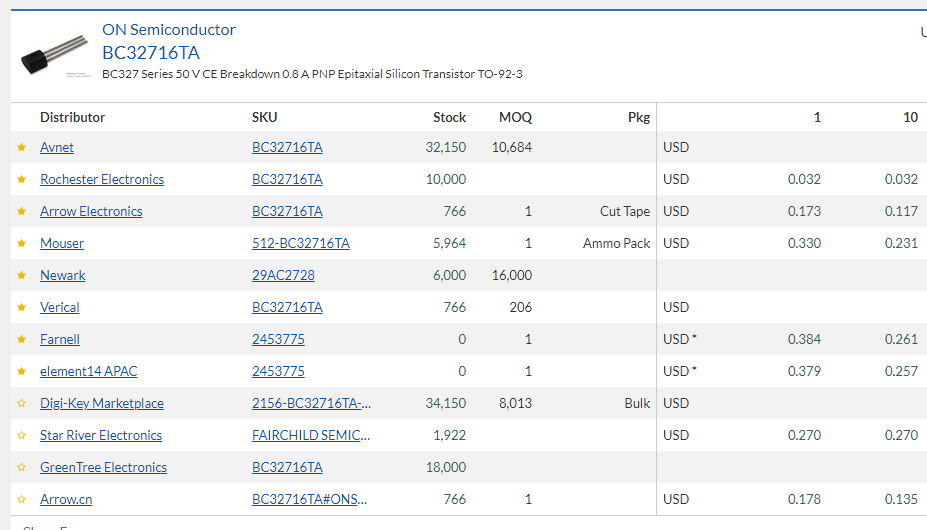Toggle the star beside Arrow Electronics
The image size is (927, 530).
click(x=22, y=211)
